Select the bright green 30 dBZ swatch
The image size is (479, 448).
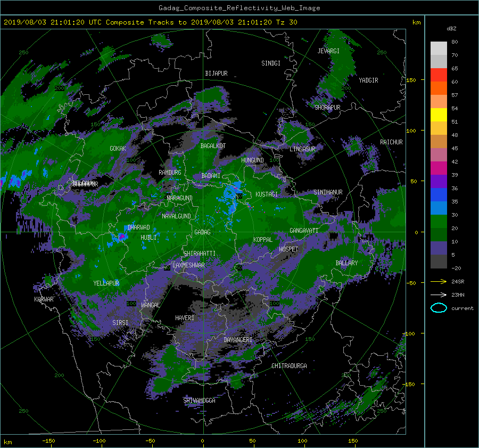439,221
